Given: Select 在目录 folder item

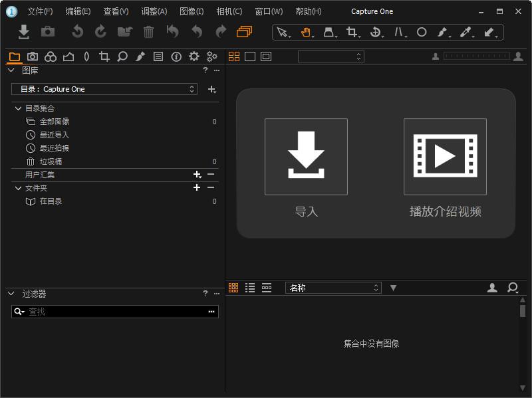Looking at the screenshot, I should click(115, 201).
